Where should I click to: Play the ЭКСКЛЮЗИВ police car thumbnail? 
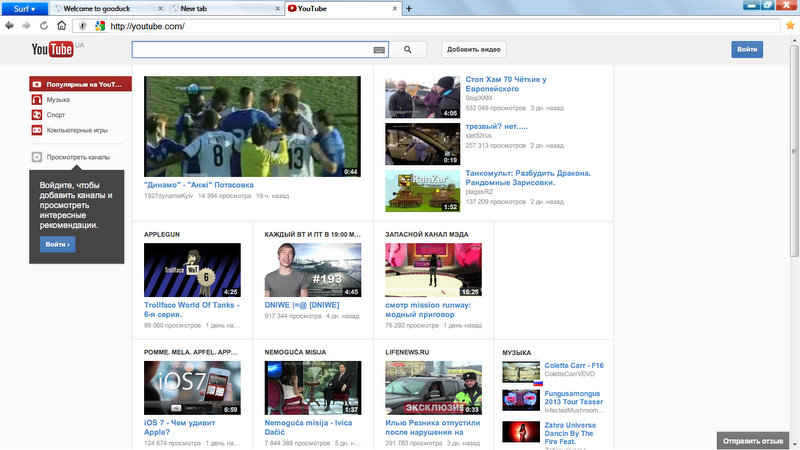point(433,388)
